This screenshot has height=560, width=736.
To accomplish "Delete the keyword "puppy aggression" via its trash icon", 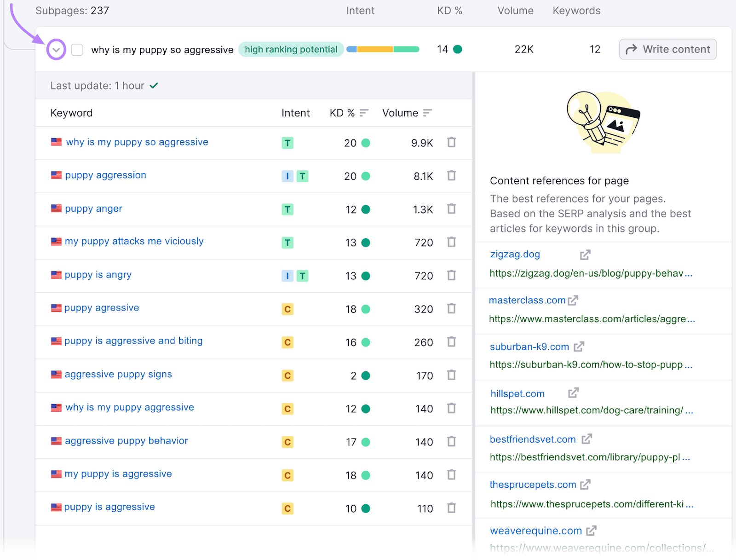I will (x=451, y=176).
